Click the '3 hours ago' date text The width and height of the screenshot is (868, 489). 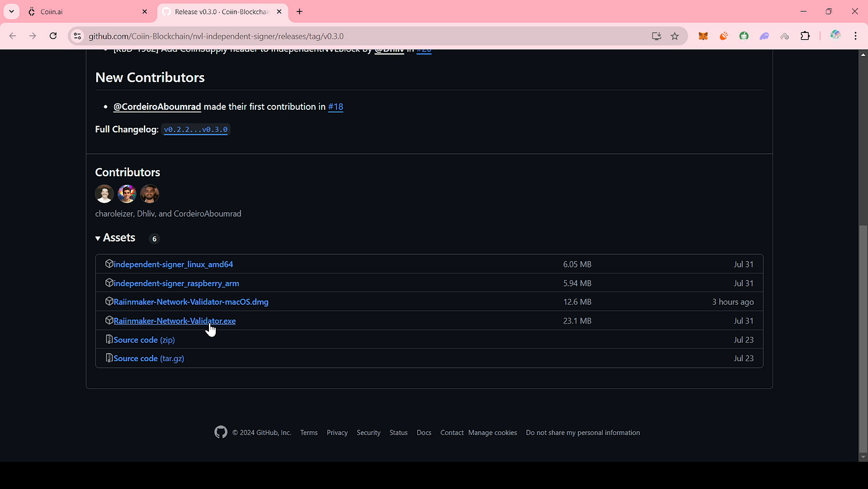tap(733, 302)
